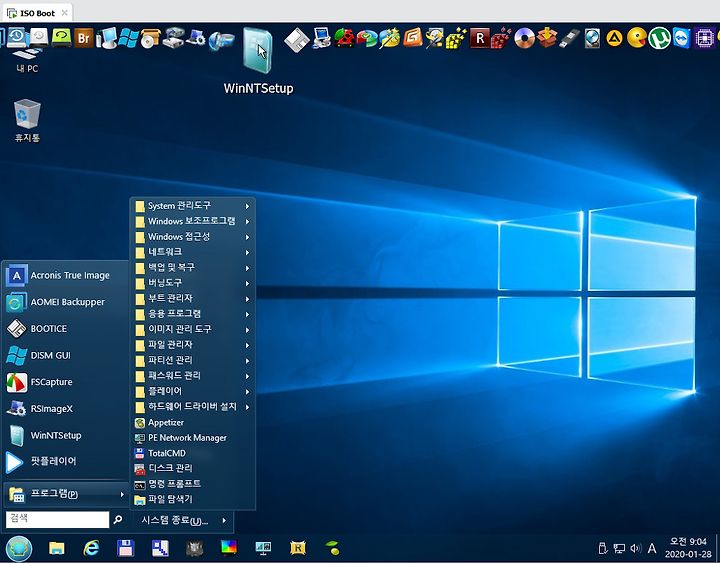The height and width of the screenshot is (563, 720).
Task: Expand the 네트워크 folder submenu
Action: [193, 252]
